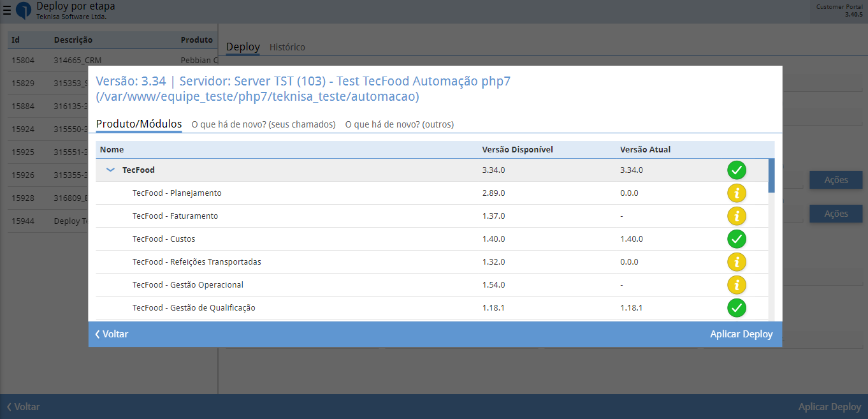Click info icon for TecFood - Faturamento
This screenshot has height=419, width=868.
(737, 216)
